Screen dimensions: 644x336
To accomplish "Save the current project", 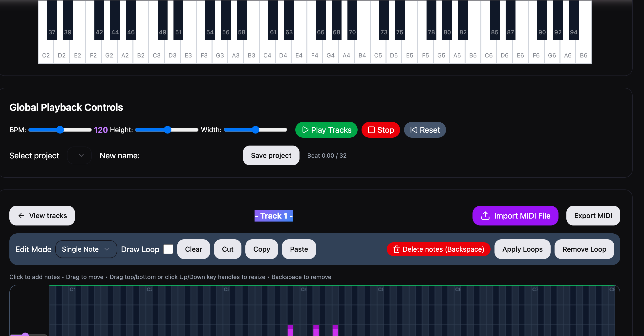I will [271, 155].
